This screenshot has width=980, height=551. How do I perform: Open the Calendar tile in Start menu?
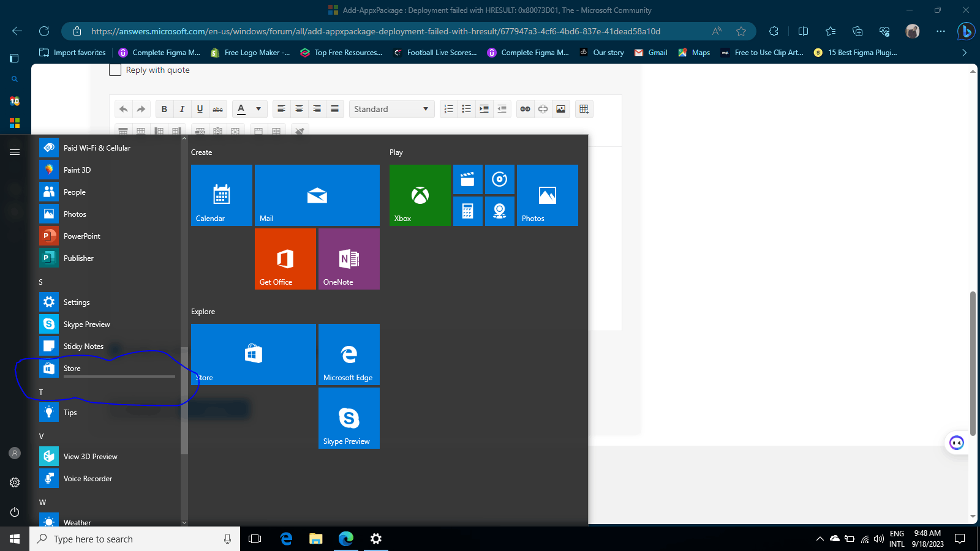pos(222,195)
